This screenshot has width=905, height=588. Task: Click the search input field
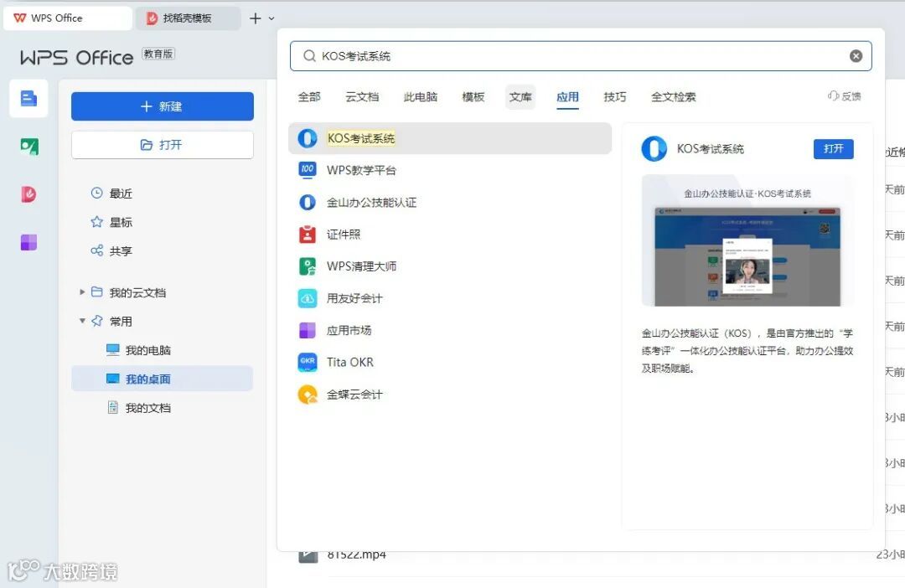[581, 56]
